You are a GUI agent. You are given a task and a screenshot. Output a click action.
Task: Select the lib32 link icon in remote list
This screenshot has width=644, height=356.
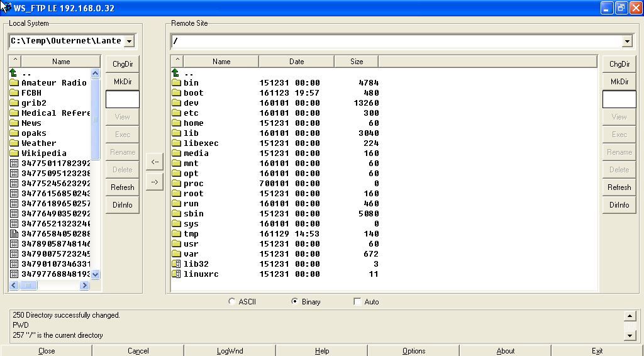176,264
